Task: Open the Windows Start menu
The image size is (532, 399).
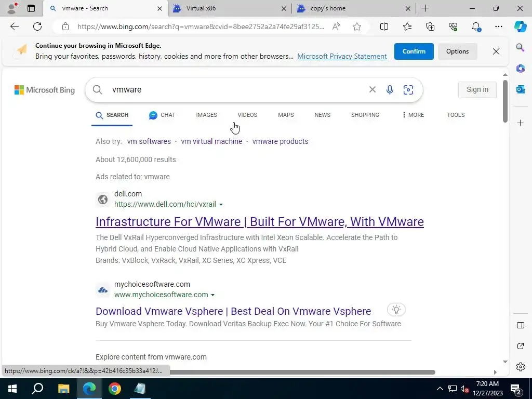Action: pos(12,389)
